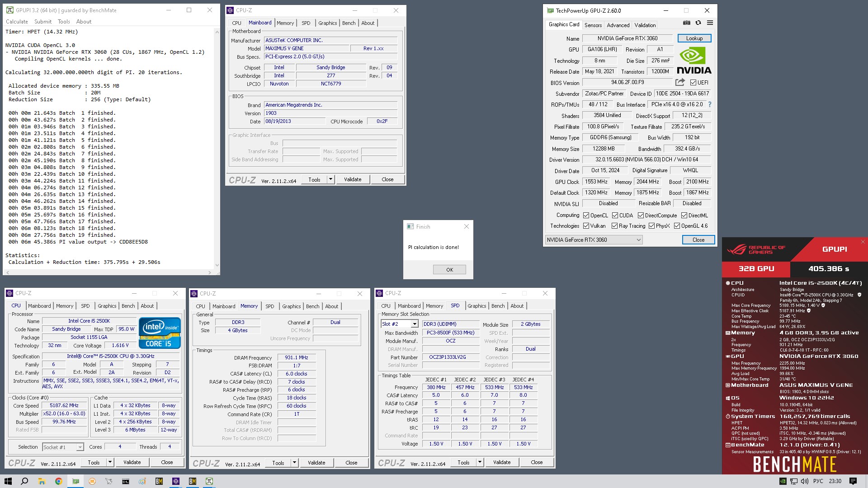
Task: Open the taskbar search icon
Action: 24,481
